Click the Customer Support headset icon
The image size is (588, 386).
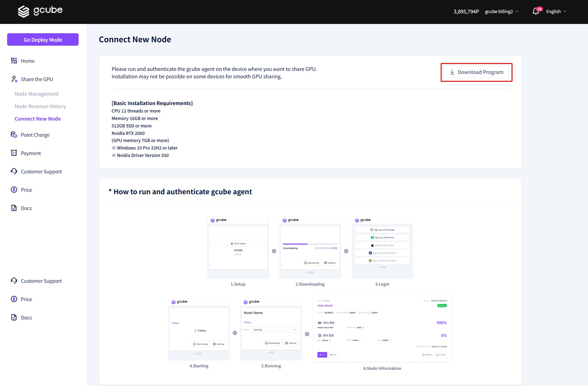pyautogui.click(x=14, y=171)
